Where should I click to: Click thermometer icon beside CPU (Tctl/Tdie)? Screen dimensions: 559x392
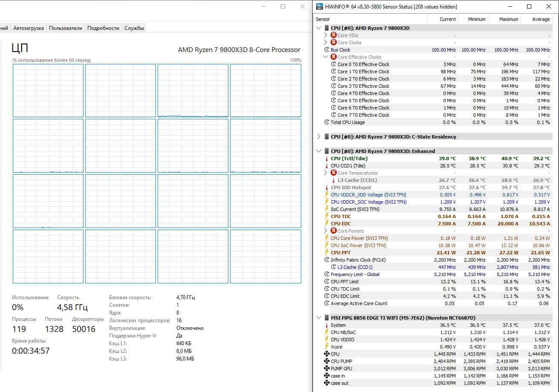(327, 159)
